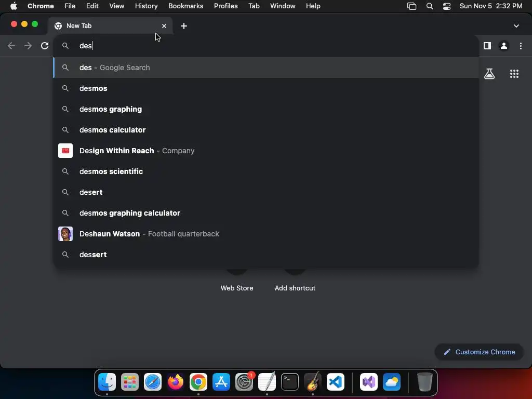The image size is (532, 399).
Task: Open the Apple menu
Action: pos(14,6)
